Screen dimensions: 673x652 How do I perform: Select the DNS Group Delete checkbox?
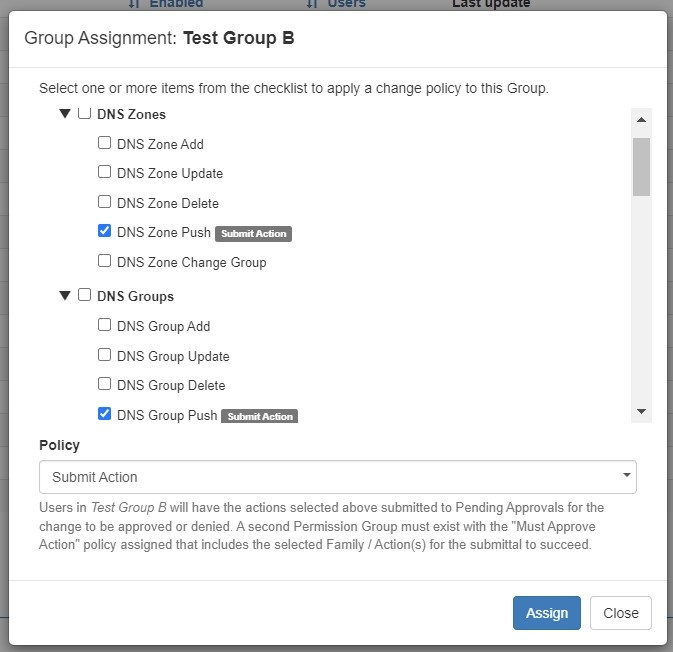[x=105, y=384]
